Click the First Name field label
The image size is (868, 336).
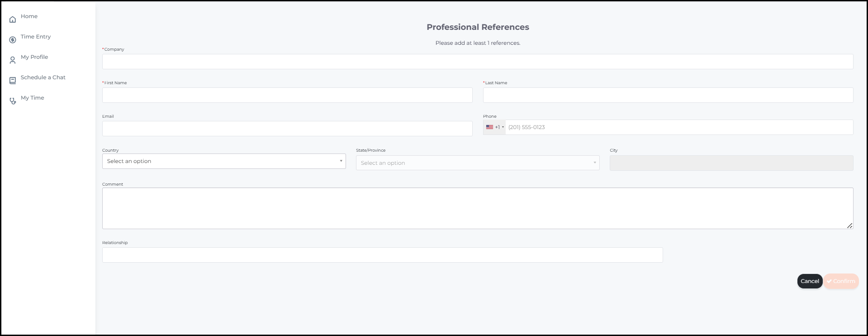(115, 83)
